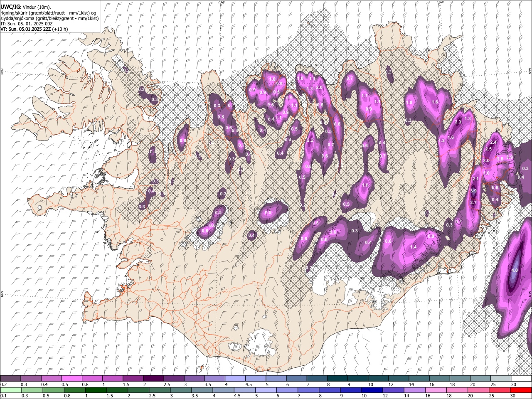
Task: Click the '2.4' precipitation value on the map
Action: (x=493, y=143)
